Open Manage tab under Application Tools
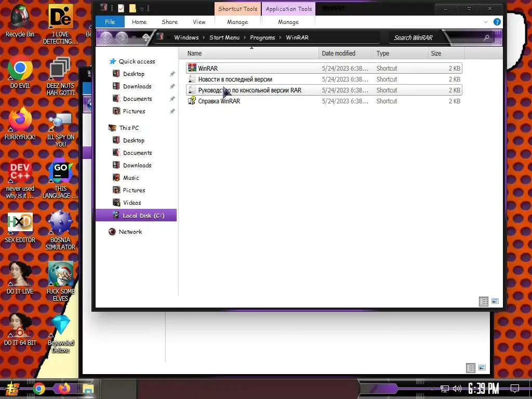 point(288,22)
